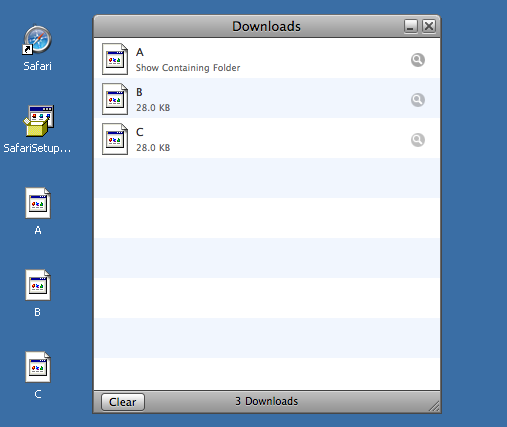Viewport: 507px width, 427px height.
Task: Click the magnifier icon for download A
Action: coord(417,60)
